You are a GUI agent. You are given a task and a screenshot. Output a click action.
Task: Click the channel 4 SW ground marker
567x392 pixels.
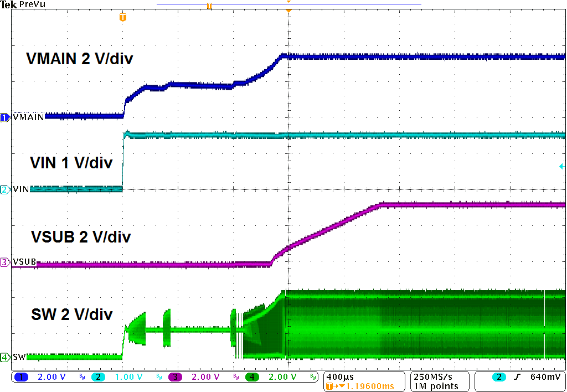(x=5, y=357)
